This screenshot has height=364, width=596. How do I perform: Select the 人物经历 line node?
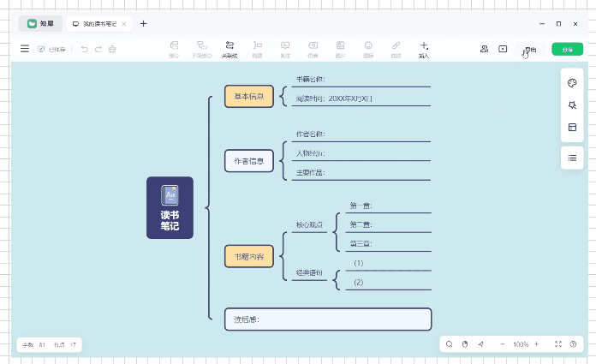pos(361,153)
